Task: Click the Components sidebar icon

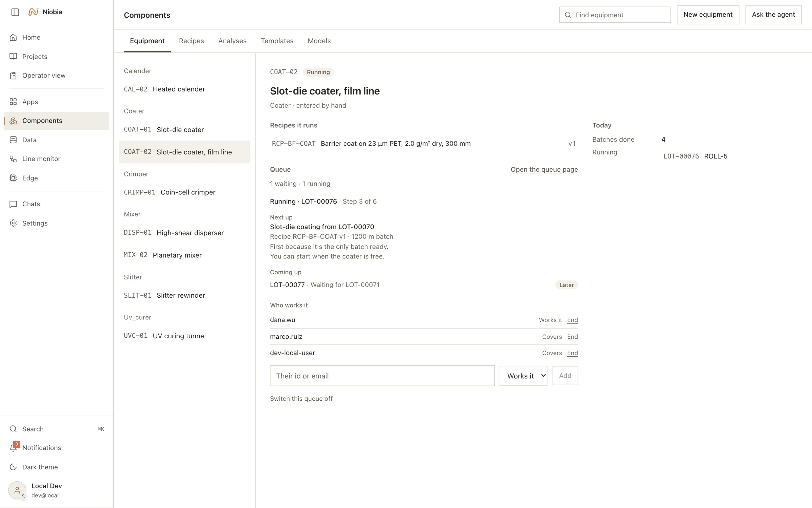Action: [x=13, y=121]
